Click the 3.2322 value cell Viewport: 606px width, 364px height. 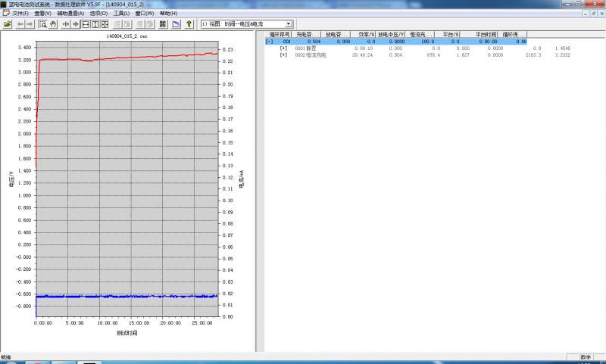point(563,54)
